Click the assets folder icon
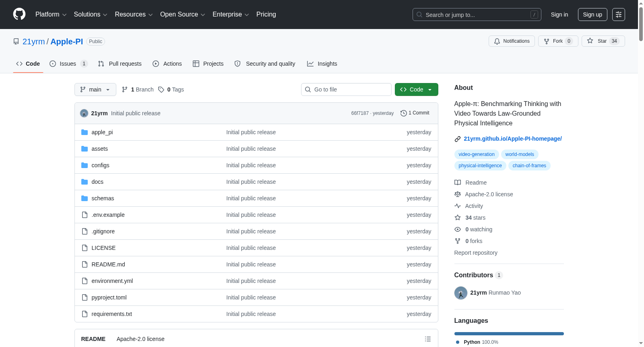The image size is (644, 347). click(85, 149)
